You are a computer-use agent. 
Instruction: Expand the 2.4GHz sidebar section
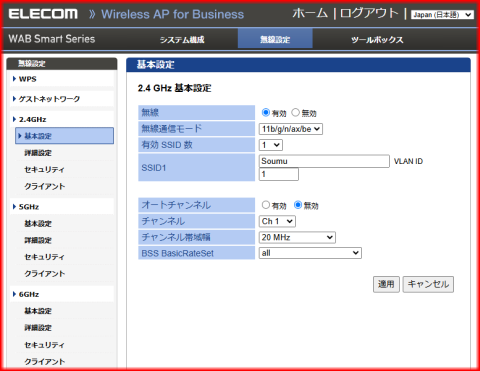pyautogui.click(x=32, y=119)
